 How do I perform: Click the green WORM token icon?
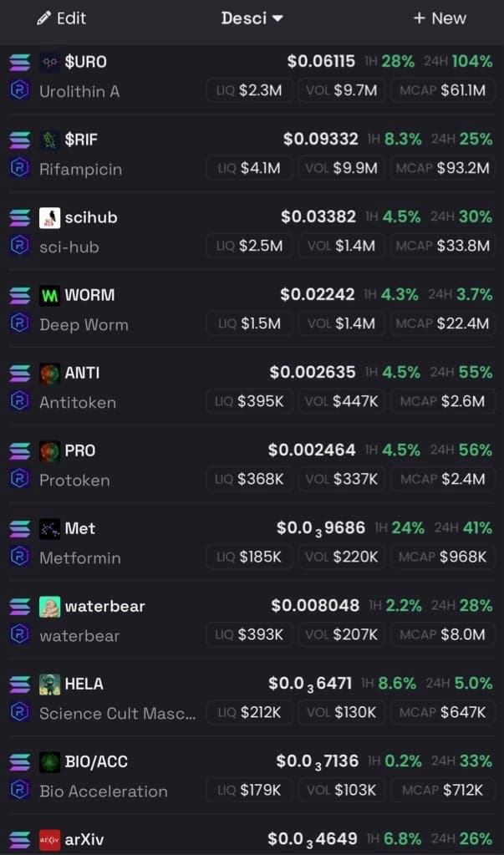[x=50, y=295]
